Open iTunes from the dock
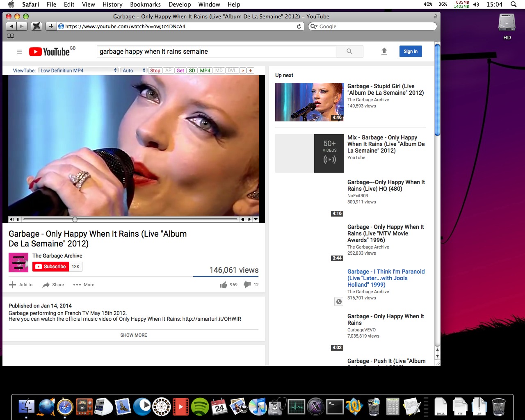Image resolution: width=525 pixels, height=420 pixels. coord(258,407)
